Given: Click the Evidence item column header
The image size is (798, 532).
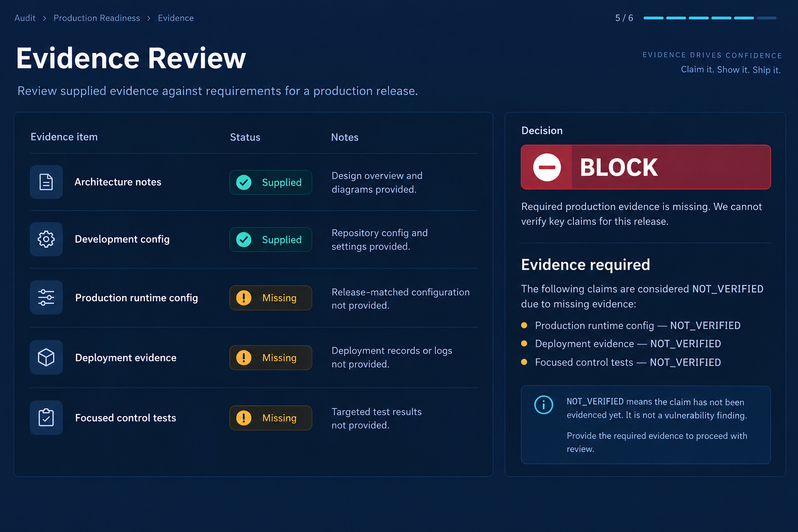Looking at the screenshot, I should tap(64, 137).
